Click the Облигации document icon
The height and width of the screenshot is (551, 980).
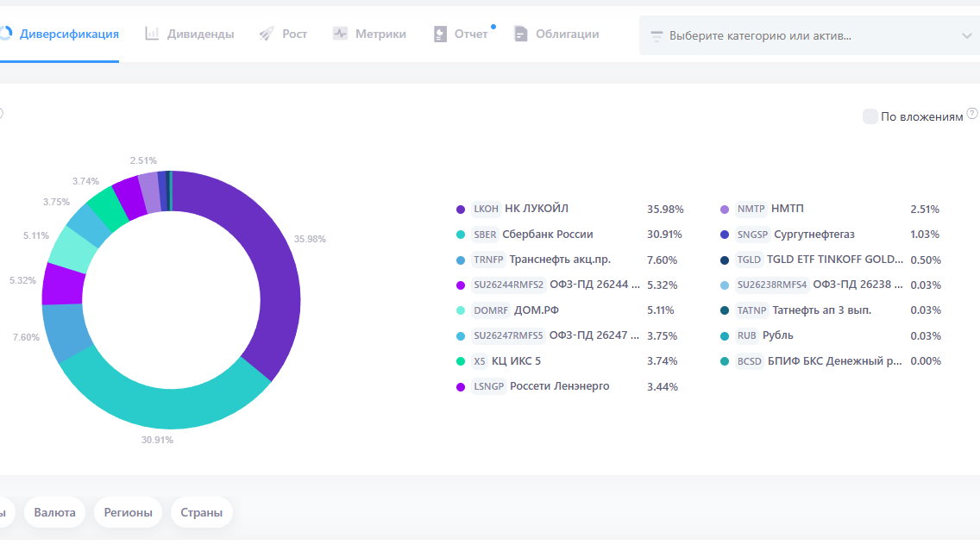coord(521,34)
